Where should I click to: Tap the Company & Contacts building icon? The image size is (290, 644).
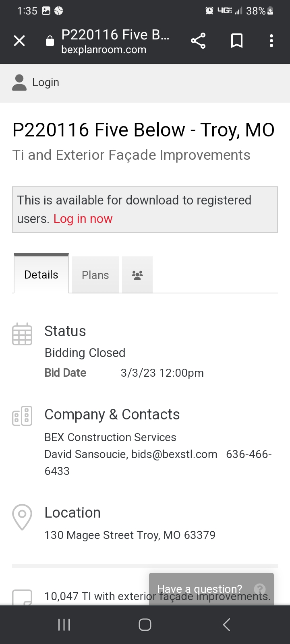(22, 416)
